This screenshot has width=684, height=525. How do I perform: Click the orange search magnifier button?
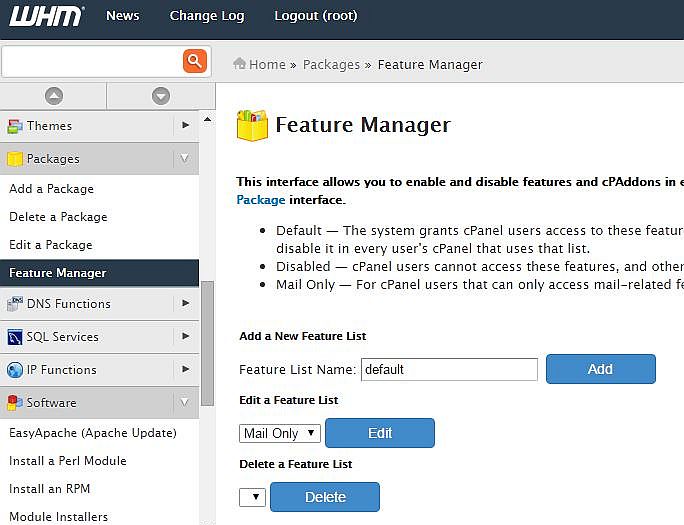195,61
